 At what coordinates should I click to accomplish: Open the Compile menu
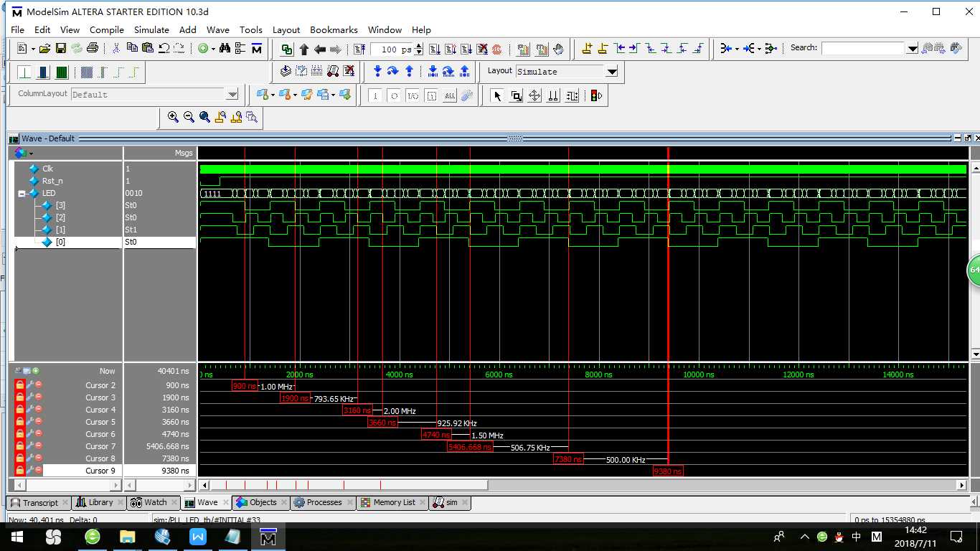(107, 30)
